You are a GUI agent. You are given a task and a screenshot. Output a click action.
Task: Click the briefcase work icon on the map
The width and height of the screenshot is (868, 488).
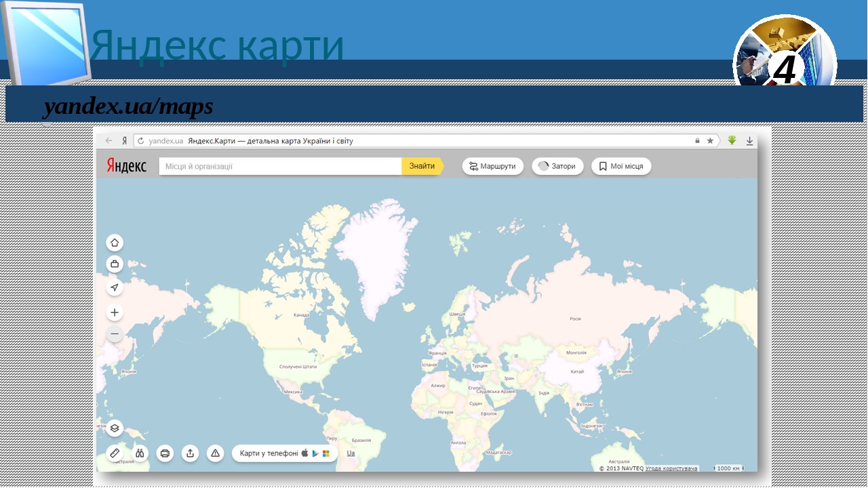115,264
